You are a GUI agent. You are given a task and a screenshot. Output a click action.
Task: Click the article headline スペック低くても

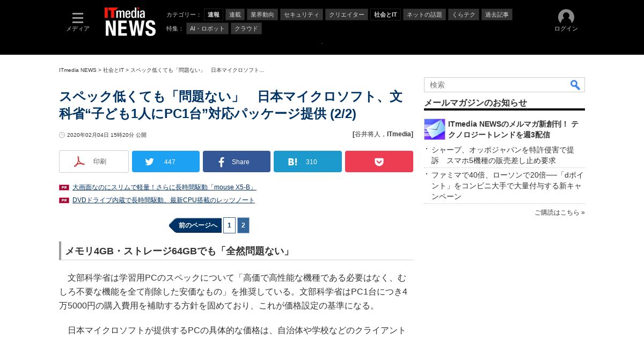point(231,105)
